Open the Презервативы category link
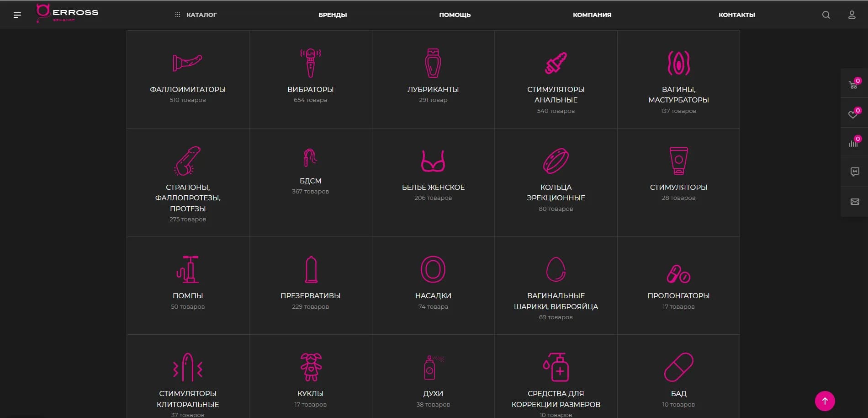This screenshot has height=418, width=868. pos(310,296)
